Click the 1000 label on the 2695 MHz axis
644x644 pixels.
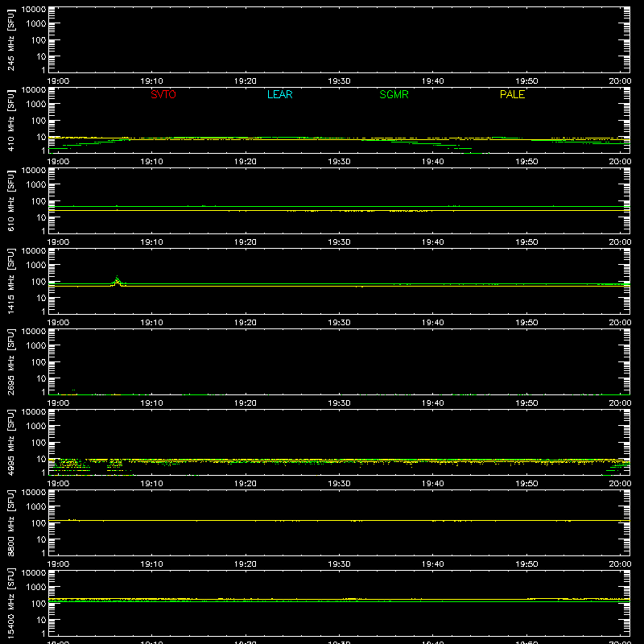[36, 346]
